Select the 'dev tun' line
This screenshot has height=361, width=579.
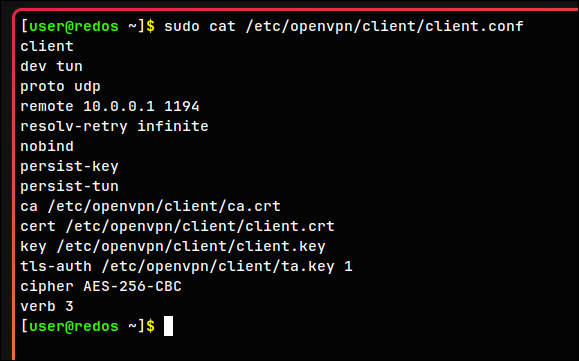[x=51, y=66]
